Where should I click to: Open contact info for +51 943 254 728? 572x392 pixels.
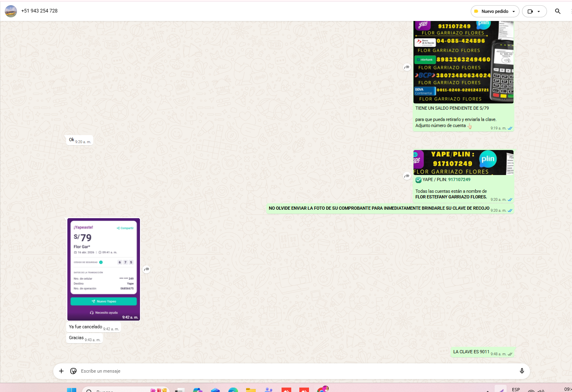click(x=40, y=11)
